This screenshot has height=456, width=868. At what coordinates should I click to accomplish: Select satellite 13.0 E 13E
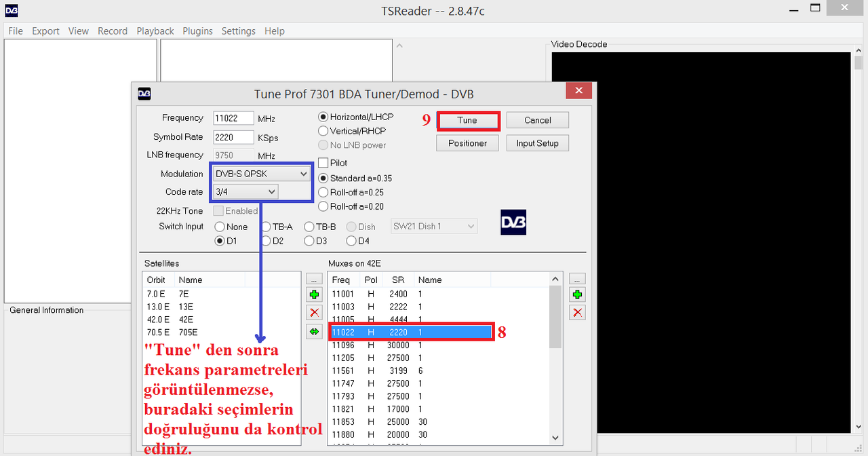tap(221, 307)
